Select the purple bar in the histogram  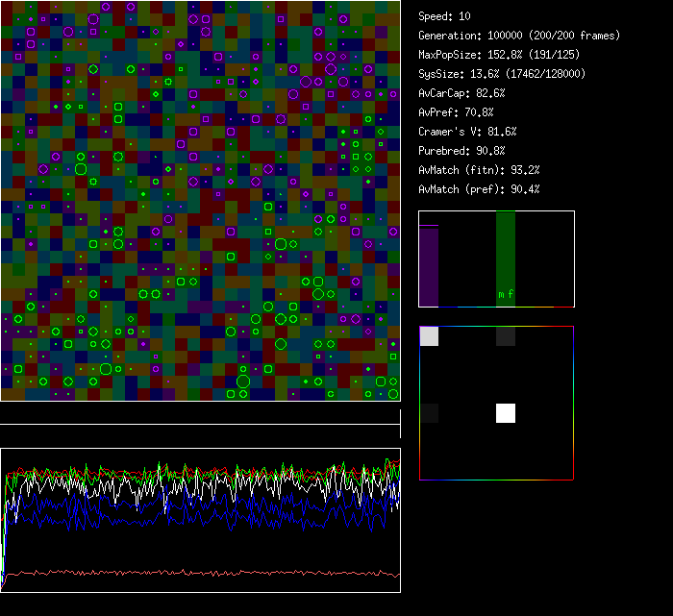(429, 265)
